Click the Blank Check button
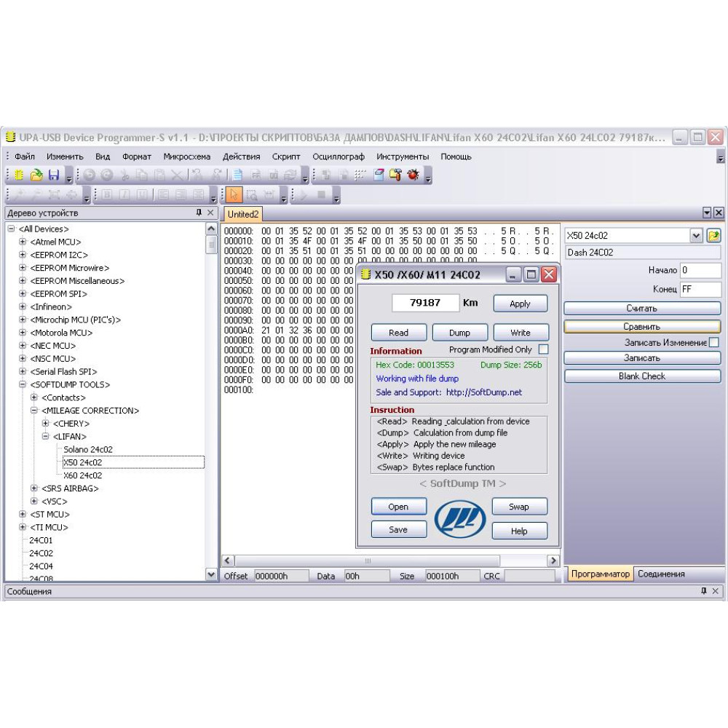This screenshot has height=728, width=728. pyautogui.click(x=641, y=376)
